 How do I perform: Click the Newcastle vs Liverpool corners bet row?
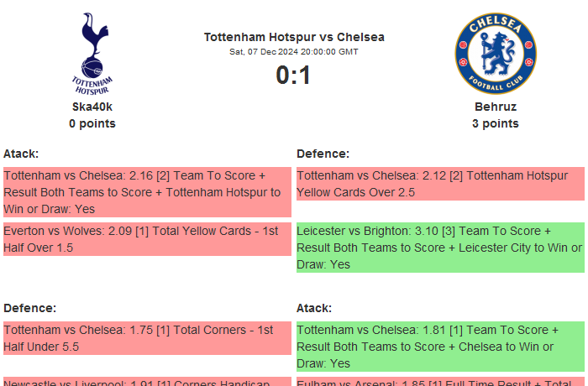(x=147, y=381)
